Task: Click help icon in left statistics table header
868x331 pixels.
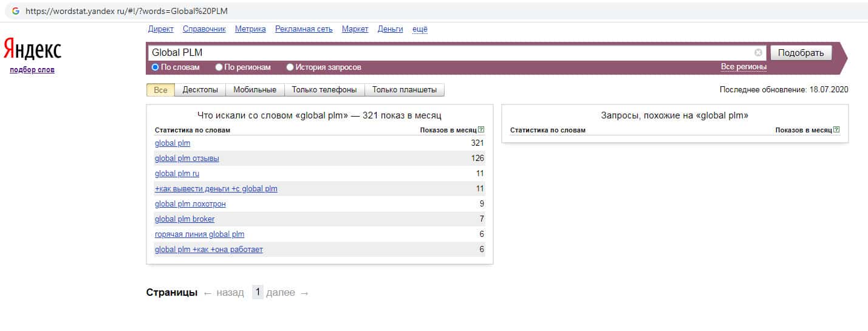Action: point(481,129)
